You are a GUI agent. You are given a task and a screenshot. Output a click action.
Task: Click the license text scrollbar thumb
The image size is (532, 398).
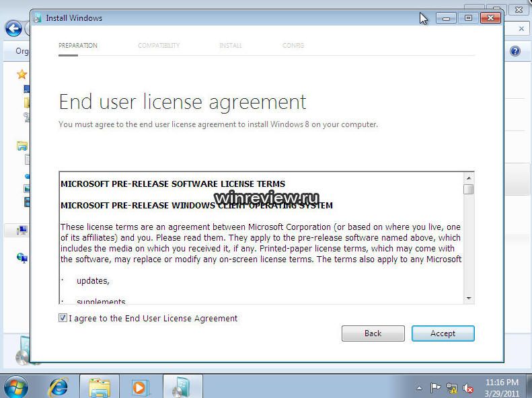pos(468,189)
